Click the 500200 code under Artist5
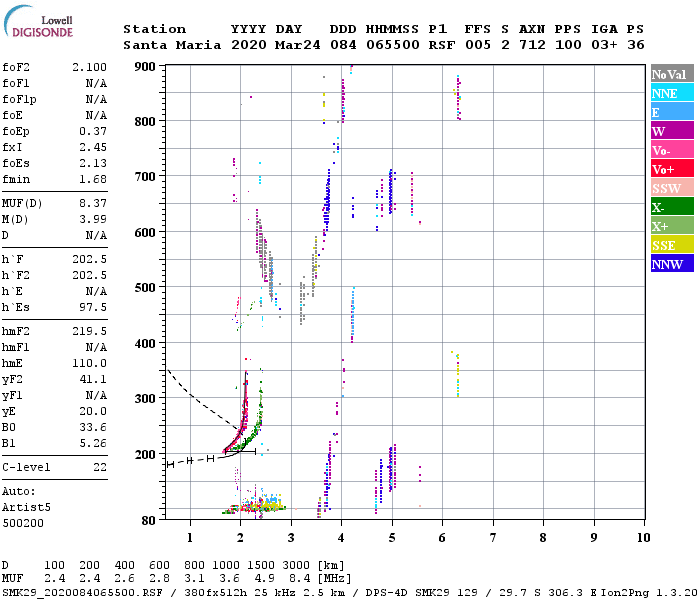This screenshot has width=700, height=600. 23,523
